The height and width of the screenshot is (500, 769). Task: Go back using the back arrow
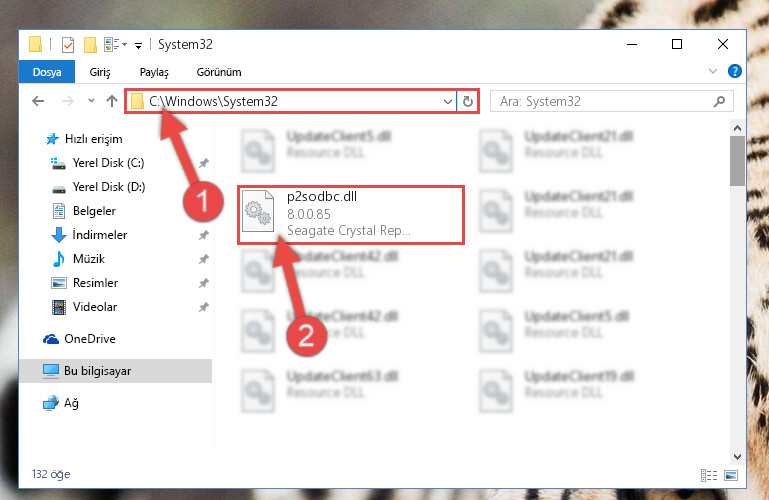pyautogui.click(x=38, y=101)
